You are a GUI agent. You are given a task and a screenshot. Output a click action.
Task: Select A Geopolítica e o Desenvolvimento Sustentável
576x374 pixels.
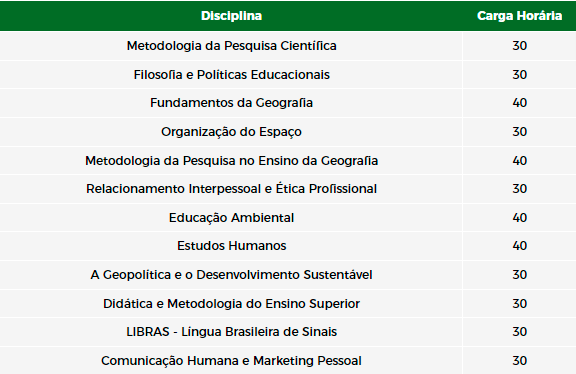pos(231,275)
